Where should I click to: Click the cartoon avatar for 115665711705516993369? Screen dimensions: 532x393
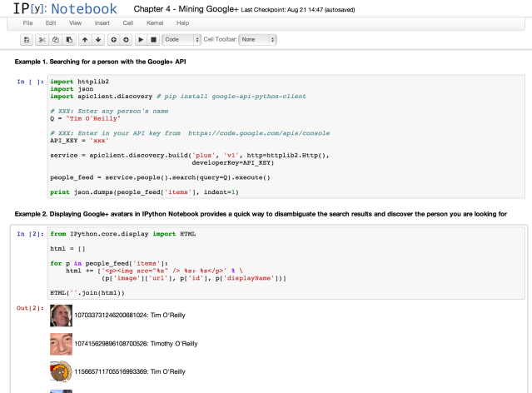(61, 372)
